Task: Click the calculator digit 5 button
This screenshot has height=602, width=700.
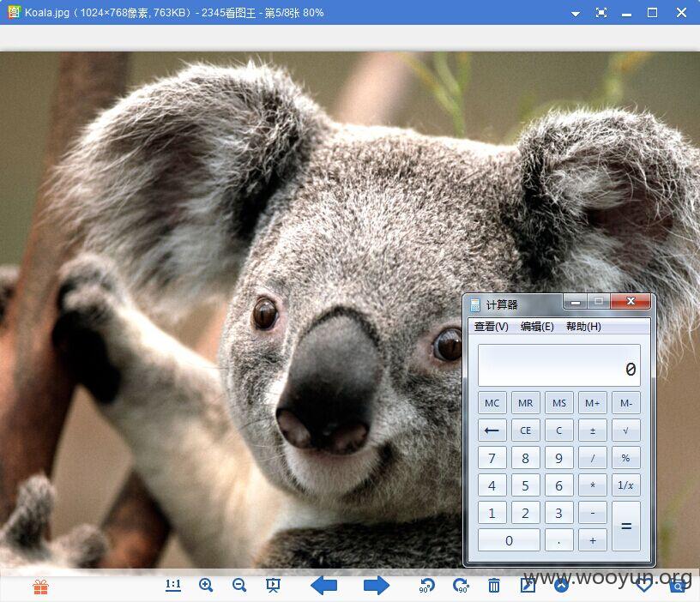Action: pos(526,485)
